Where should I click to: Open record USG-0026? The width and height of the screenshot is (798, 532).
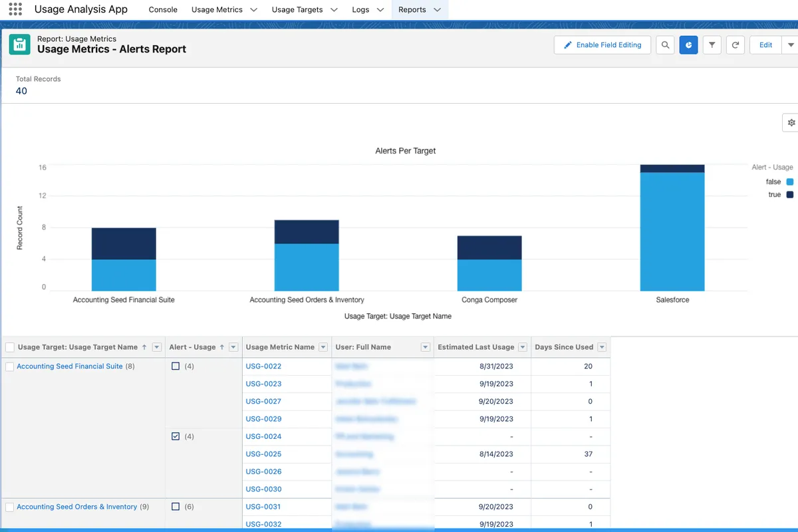pos(263,471)
